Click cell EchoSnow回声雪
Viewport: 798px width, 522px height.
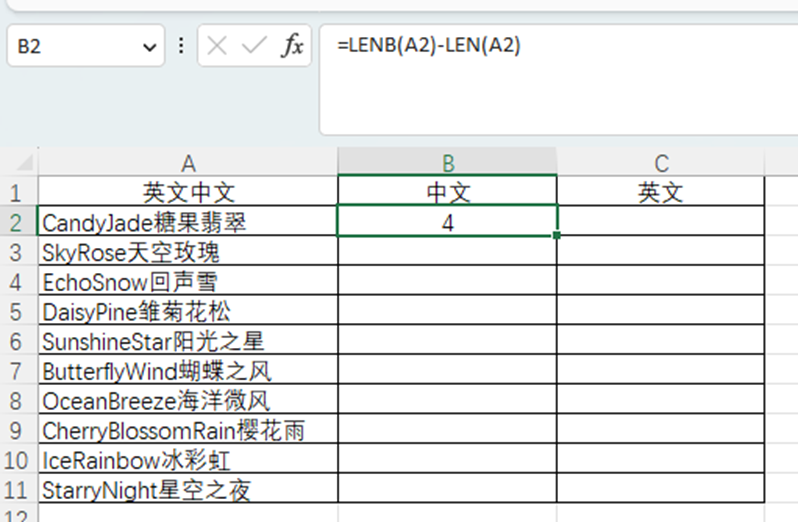188,280
